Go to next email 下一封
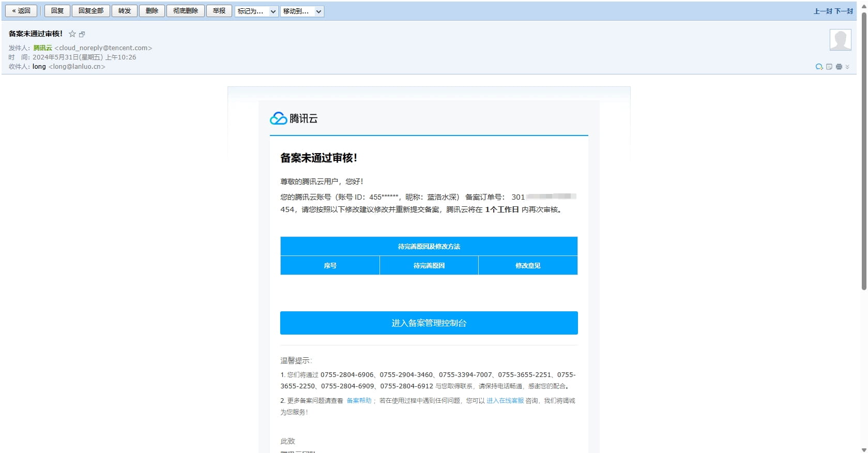The image size is (868, 453). pyautogui.click(x=844, y=11)
